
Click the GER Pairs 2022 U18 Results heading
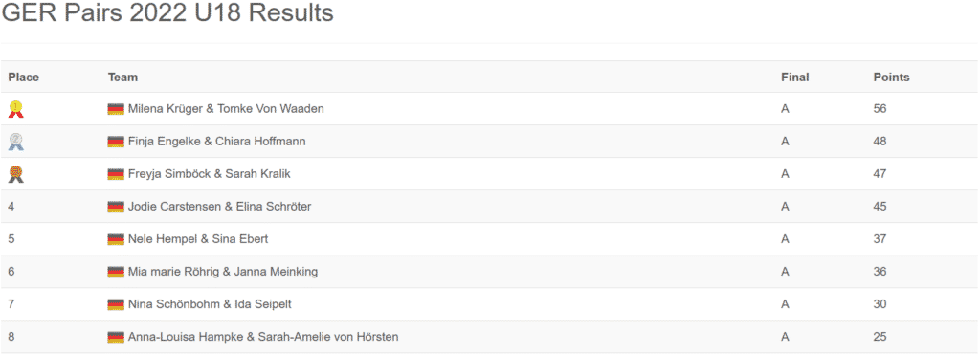(x=167, y=13)
